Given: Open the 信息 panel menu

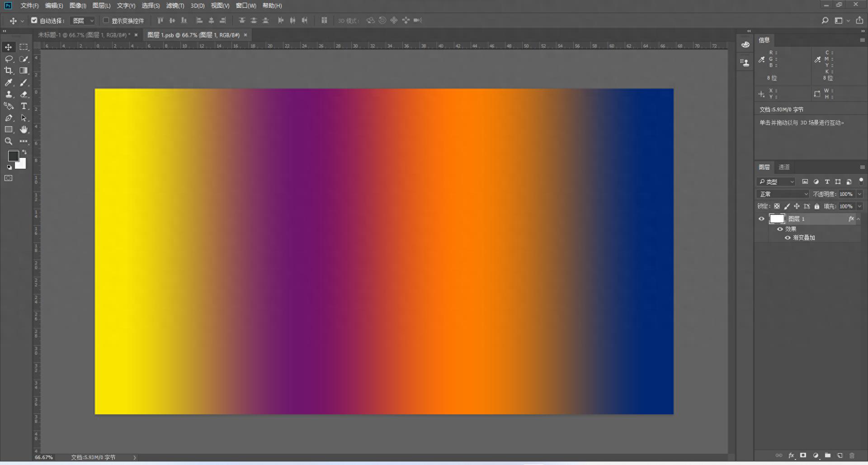Looking at the screenshot, I should tap(862, 40).
